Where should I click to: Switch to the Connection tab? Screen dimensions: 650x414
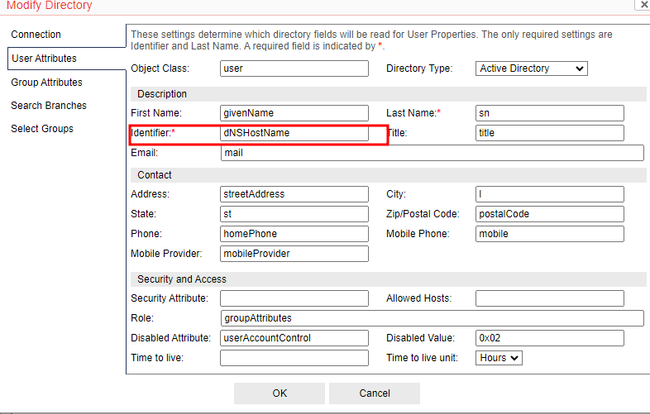[x=36, y=35]
